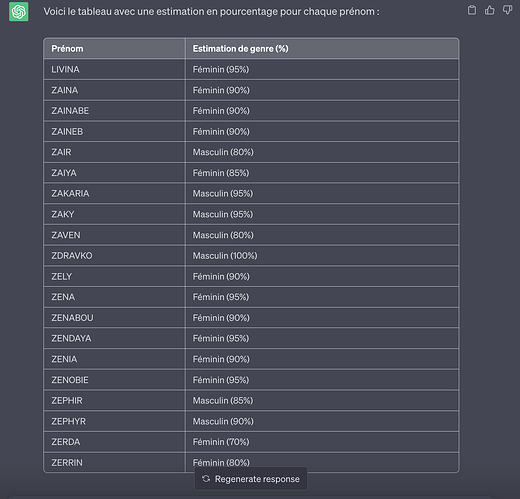Select the ZEPHYR name cell
520x499 pixels.
(x=114, y=421)
